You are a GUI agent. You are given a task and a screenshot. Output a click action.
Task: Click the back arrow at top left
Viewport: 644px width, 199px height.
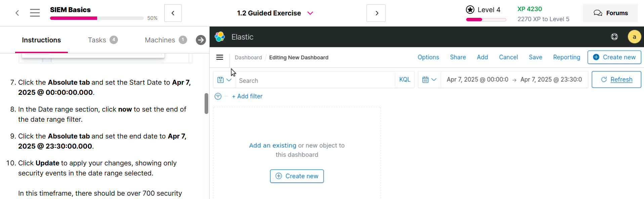(17, 13)
